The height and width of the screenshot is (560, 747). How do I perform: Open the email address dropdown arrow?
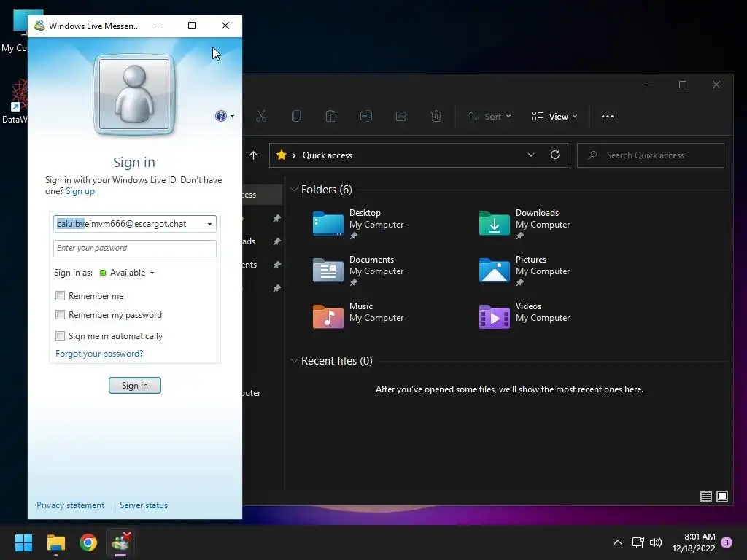209,224
